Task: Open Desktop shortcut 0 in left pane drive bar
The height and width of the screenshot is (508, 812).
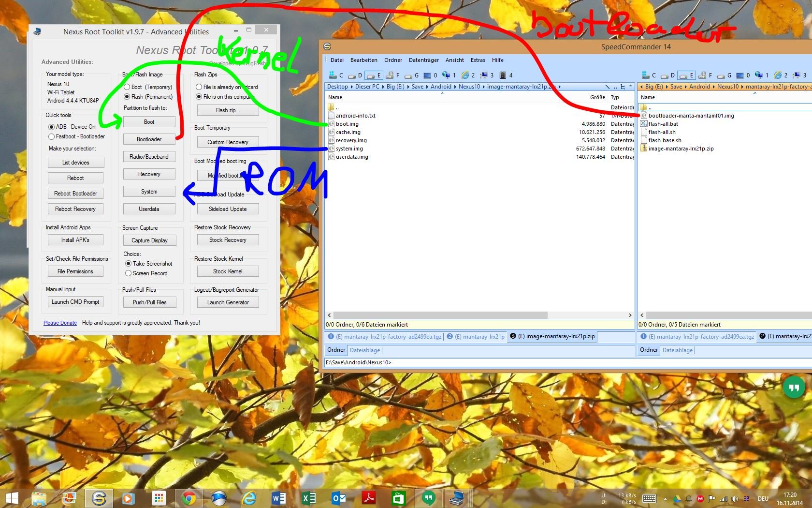Action: coord(430,75)
